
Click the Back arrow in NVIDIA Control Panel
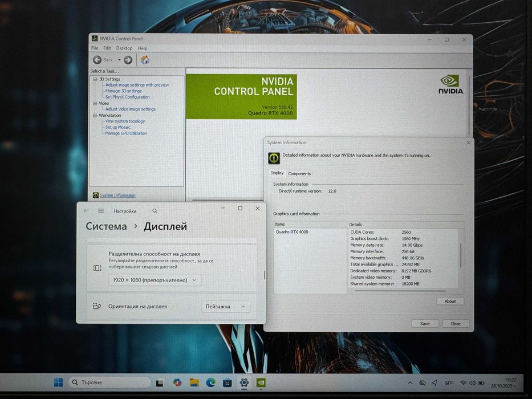97,60
